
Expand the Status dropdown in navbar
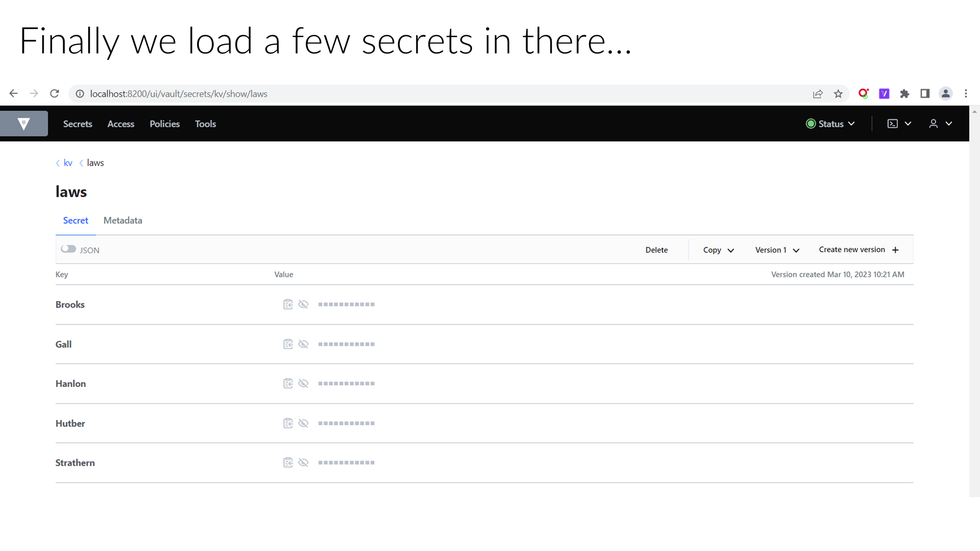click(831, 124)
